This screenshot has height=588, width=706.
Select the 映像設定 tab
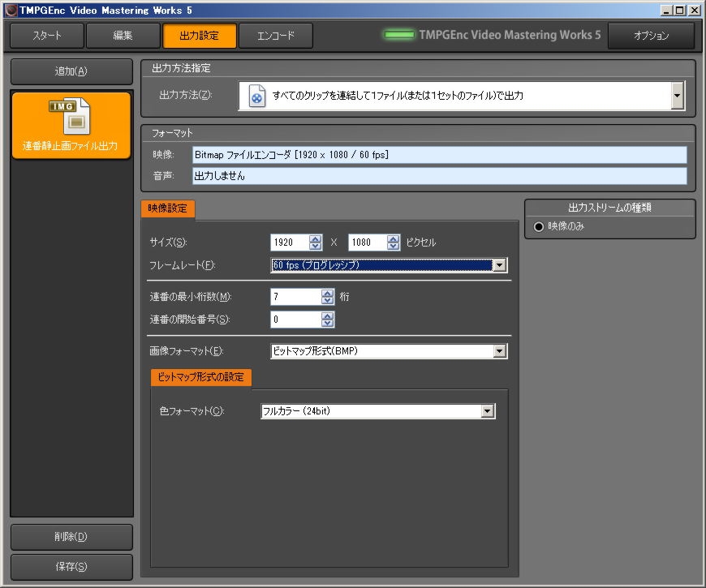(167, 208)
